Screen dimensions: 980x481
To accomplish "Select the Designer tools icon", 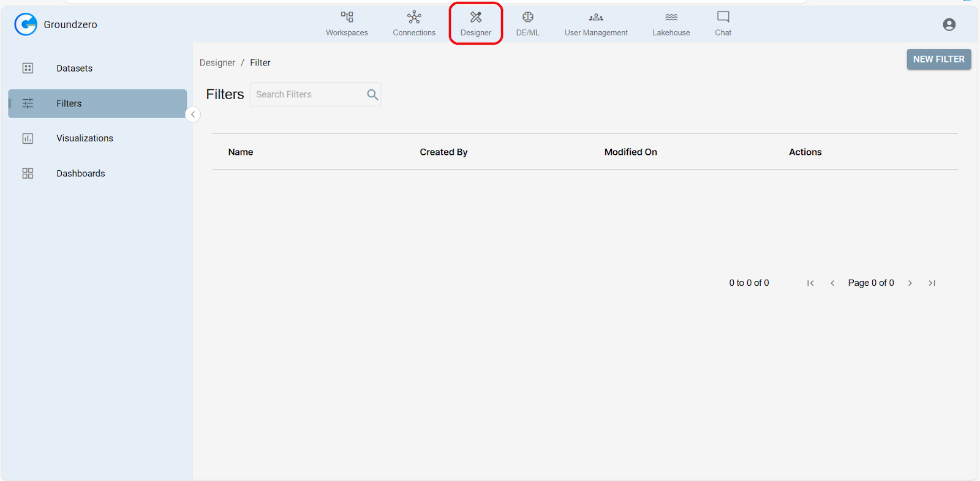I will [x=476, y=17].
